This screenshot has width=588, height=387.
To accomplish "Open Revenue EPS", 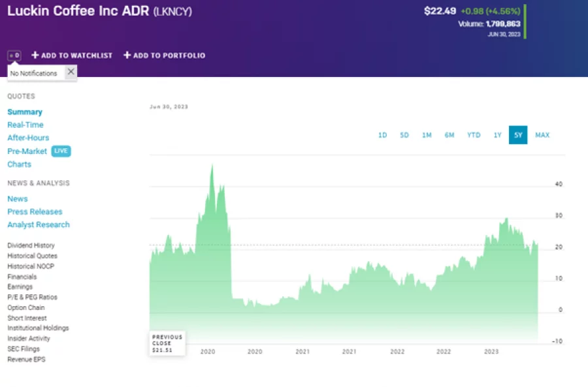I will point(26,360).
